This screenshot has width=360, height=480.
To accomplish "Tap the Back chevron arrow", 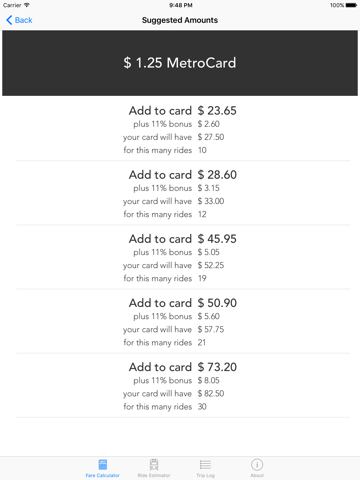I will [x=9, y=20].
